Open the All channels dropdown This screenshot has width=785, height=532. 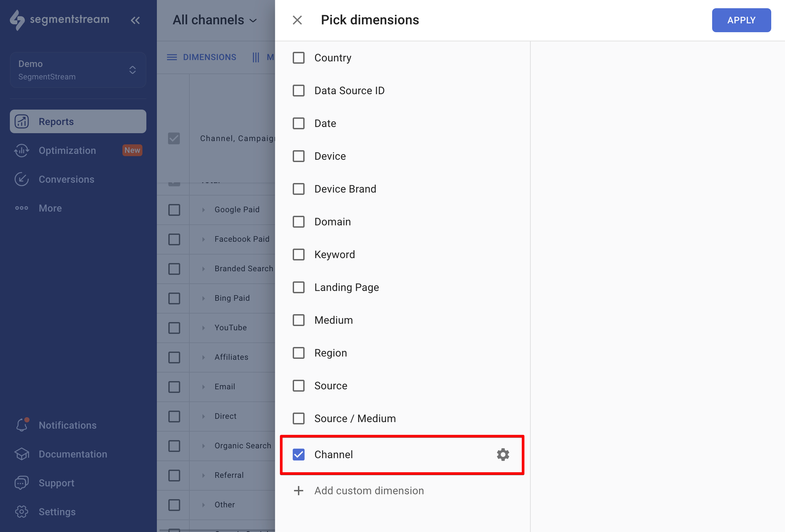[215, 20]
